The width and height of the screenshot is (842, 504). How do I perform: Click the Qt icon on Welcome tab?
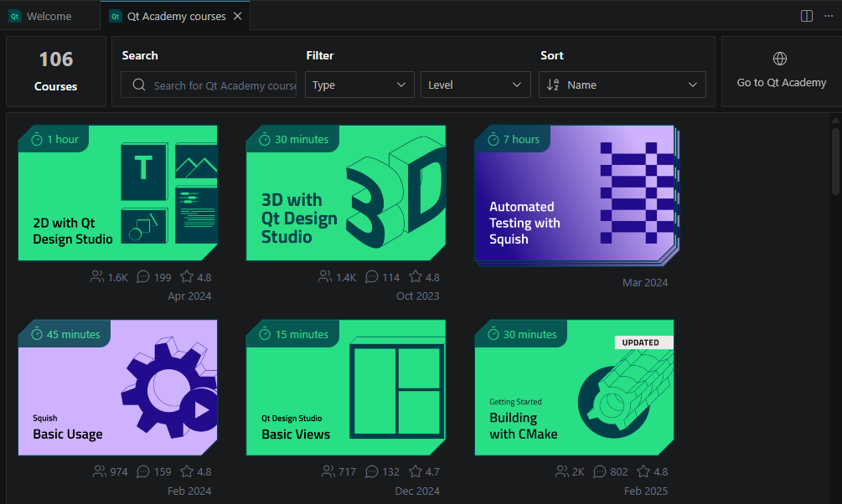14,16
